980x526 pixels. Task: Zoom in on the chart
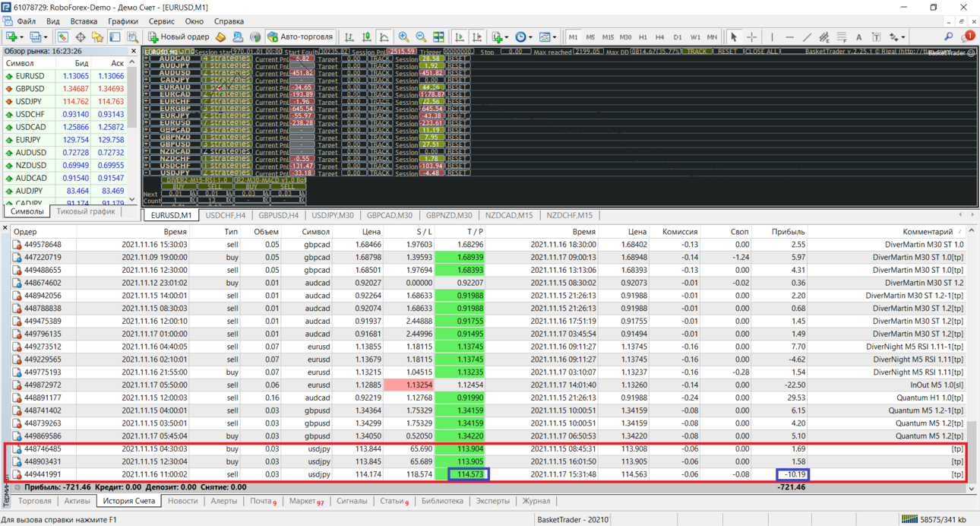(x=403, y=36)
